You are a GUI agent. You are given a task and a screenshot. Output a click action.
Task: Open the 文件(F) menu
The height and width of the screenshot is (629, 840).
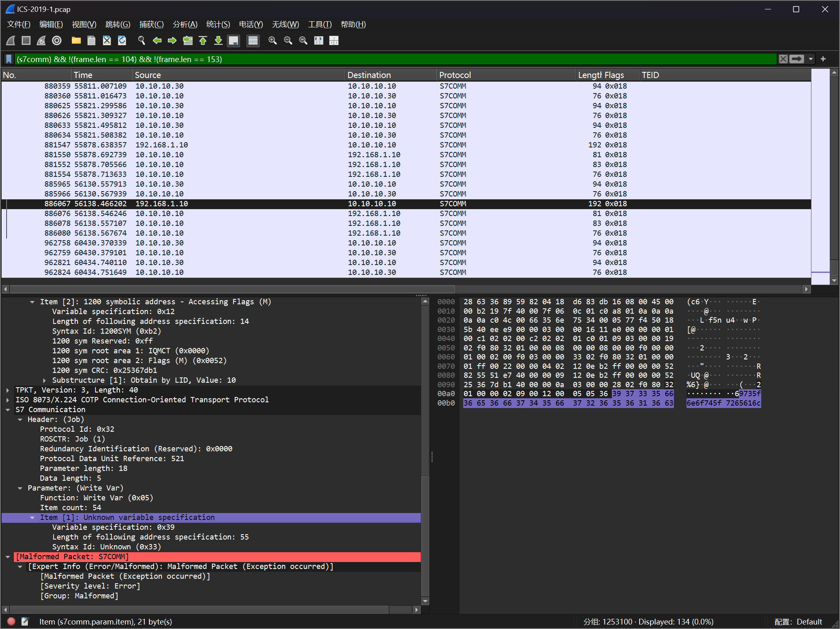coord(19,25)
